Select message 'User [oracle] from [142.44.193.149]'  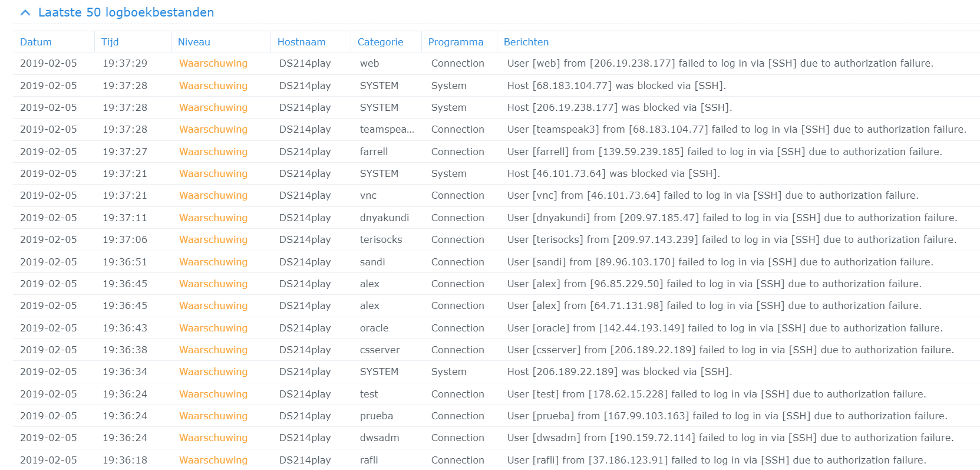725,328
